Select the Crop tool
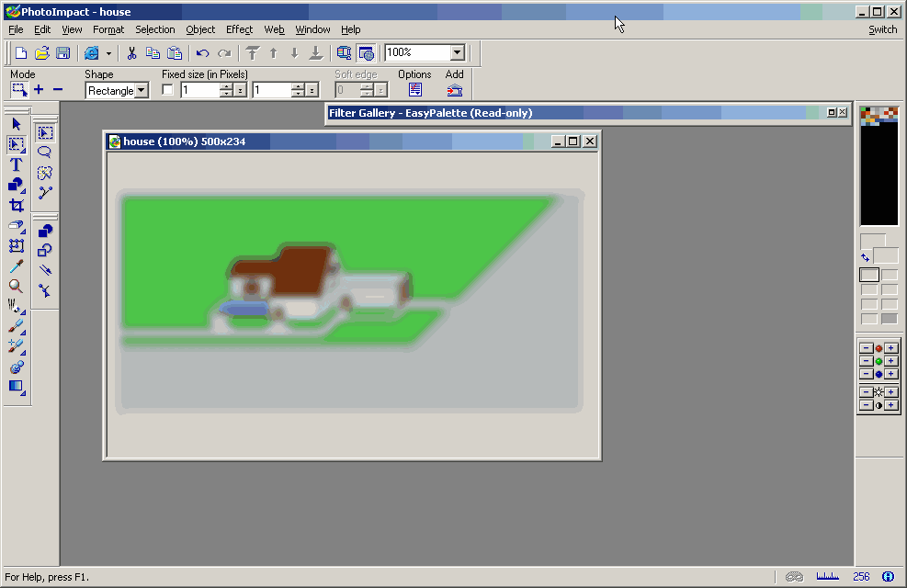907x588 pixels. (17, 205)
